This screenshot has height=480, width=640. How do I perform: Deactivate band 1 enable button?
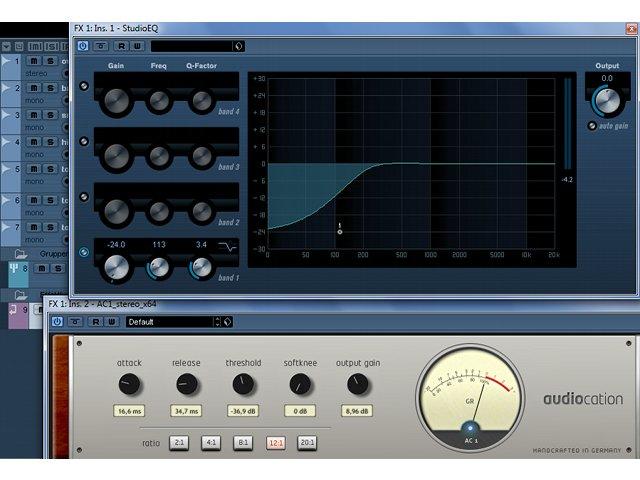[84, 252]
